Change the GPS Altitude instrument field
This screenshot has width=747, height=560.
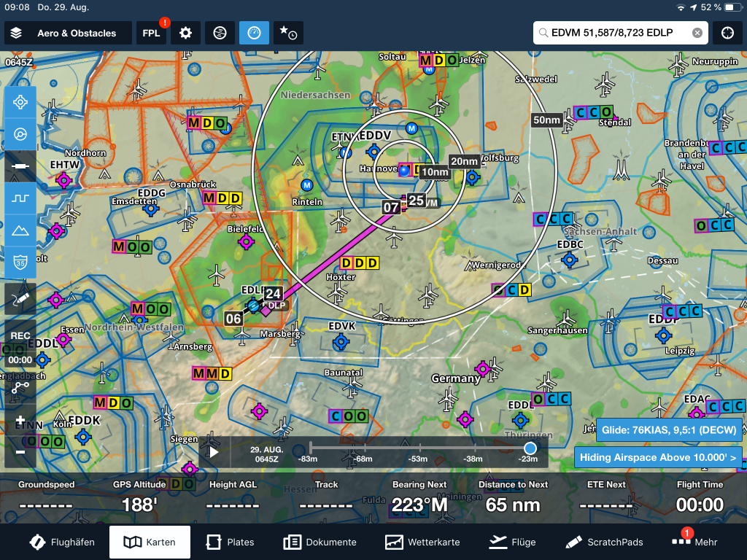pyautogui.click(x=139, y=497)
